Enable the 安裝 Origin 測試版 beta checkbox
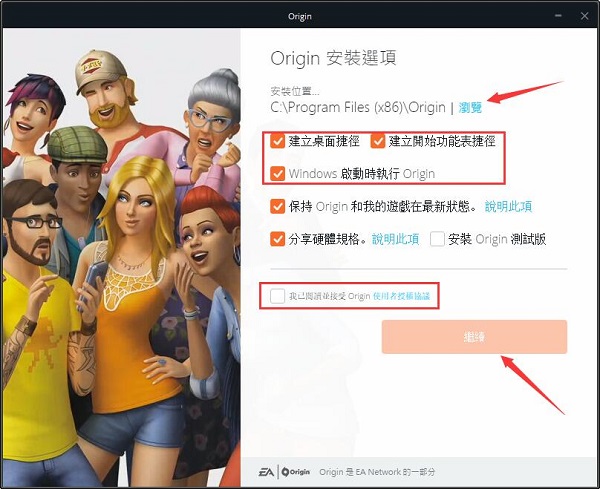 pyautogui.click(x=437, y=239)
